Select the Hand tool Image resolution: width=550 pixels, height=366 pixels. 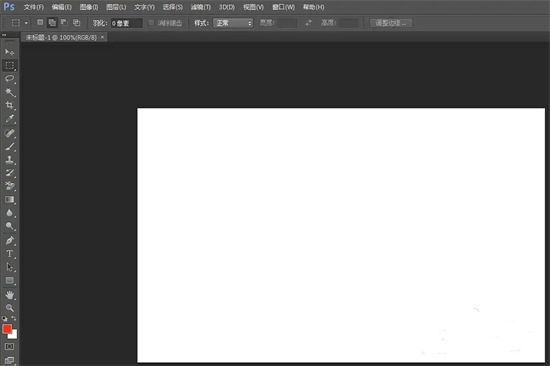coord(9,295)
